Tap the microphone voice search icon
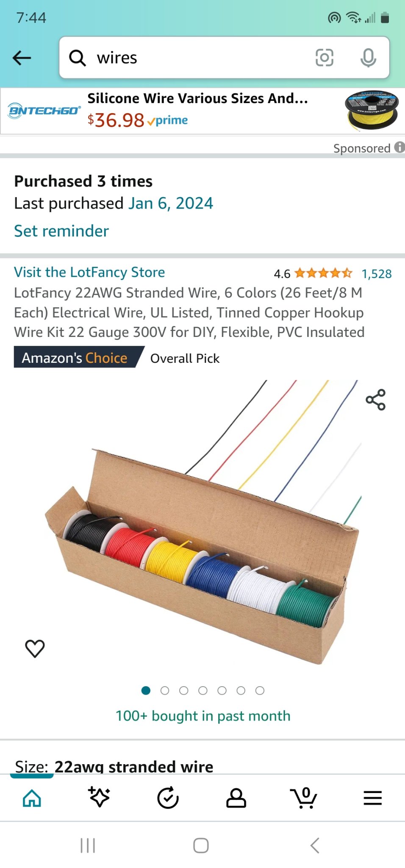The image size is (405, 868). [x=368, y=58]
